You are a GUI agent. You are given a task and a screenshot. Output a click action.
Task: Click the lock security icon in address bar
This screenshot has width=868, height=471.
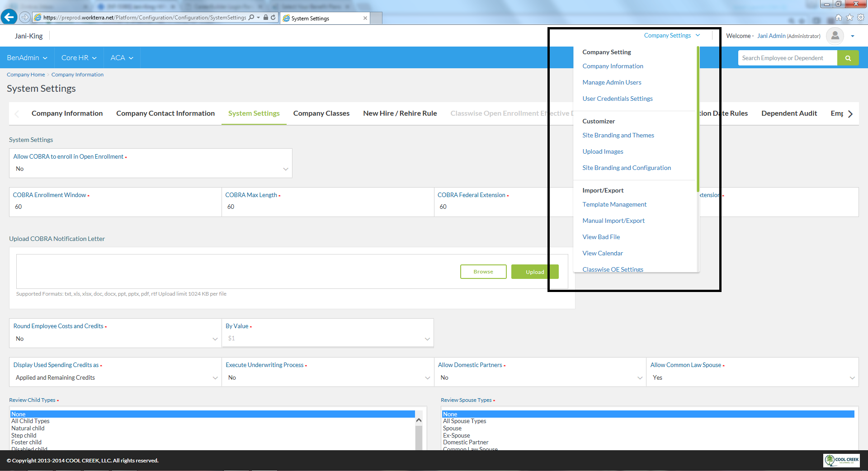click(x=266, y=17)
